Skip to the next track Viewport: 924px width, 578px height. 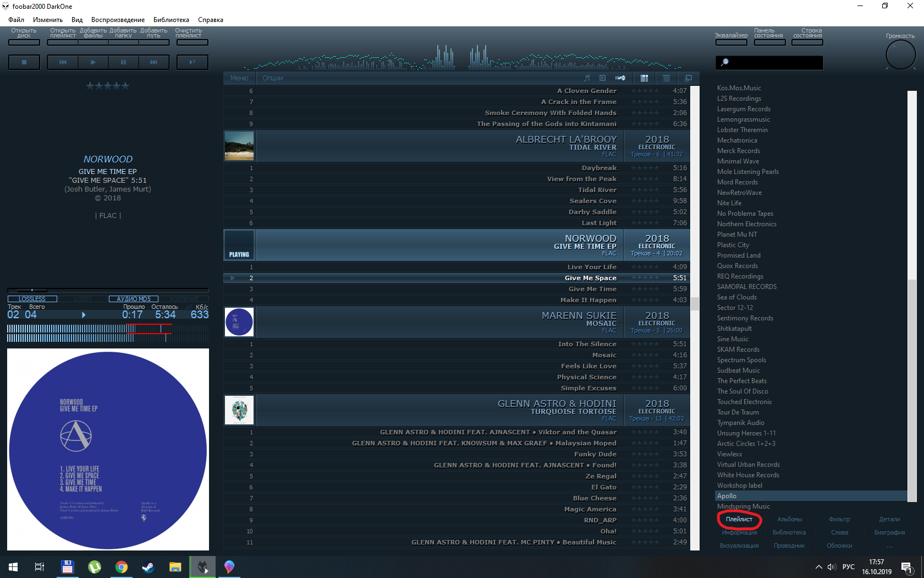pyautogui.click(x=153, y=62)
